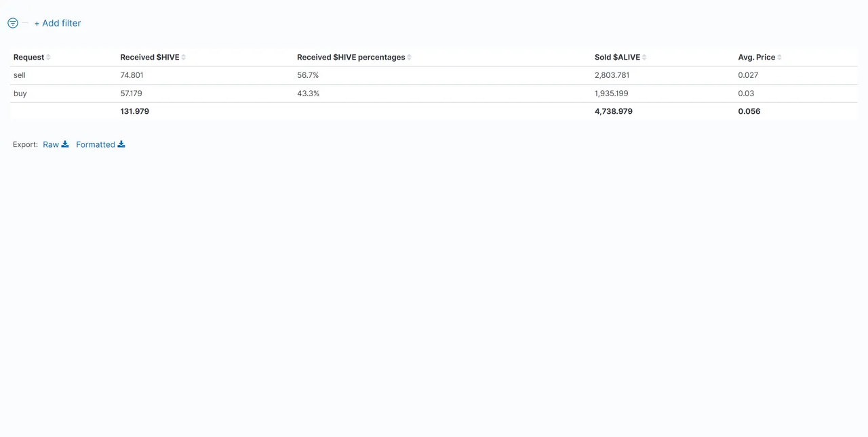This screenshot has height=437, width=868.
Task: Click the buy request cell
Action: point(20,93)
